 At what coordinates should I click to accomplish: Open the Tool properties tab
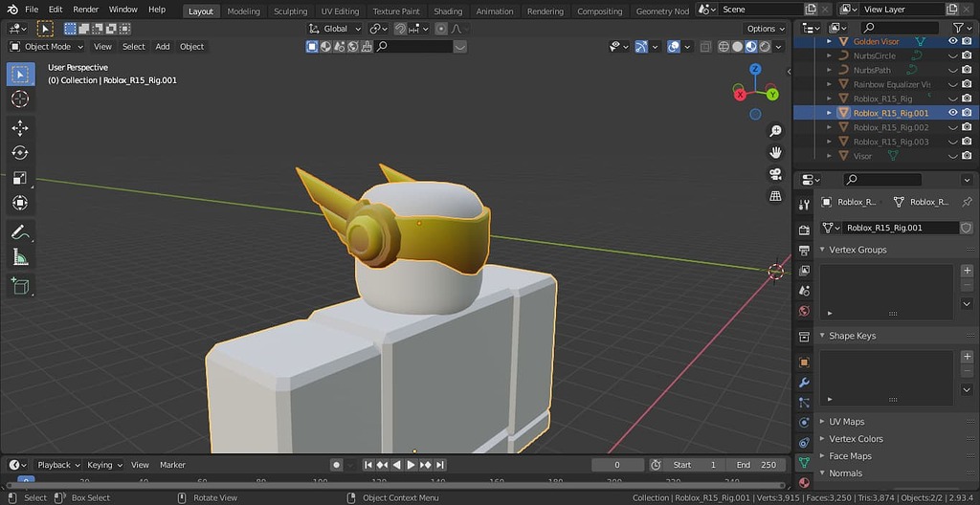pos(804,205)
